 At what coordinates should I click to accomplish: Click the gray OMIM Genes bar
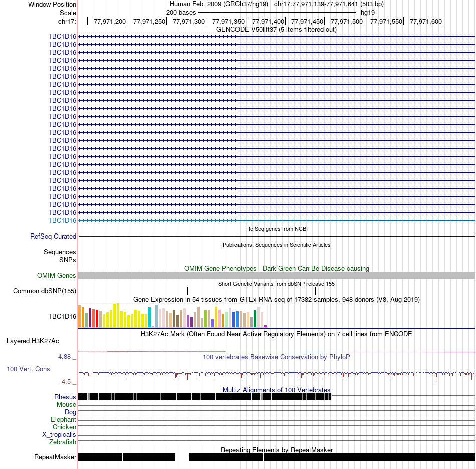pyautogui.click(x=277, y=275)
